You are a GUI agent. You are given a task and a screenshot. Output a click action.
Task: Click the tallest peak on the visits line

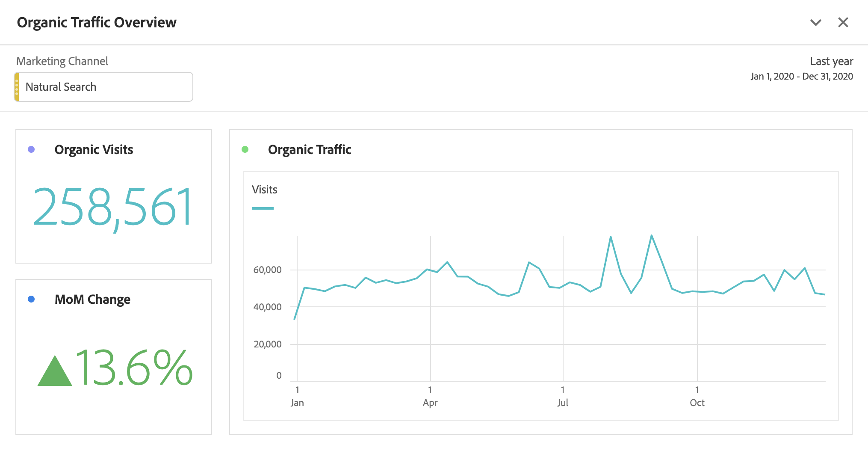point(652,235)
